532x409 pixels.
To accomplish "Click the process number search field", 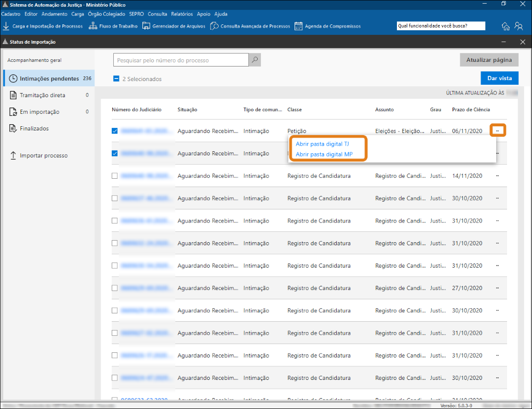I will coord(181,60).
